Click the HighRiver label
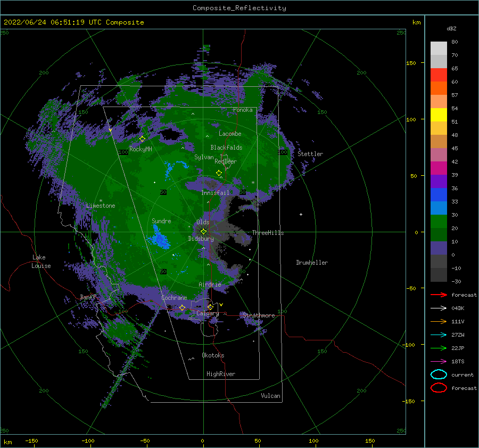The image size is (479, 448). [221, 374]
